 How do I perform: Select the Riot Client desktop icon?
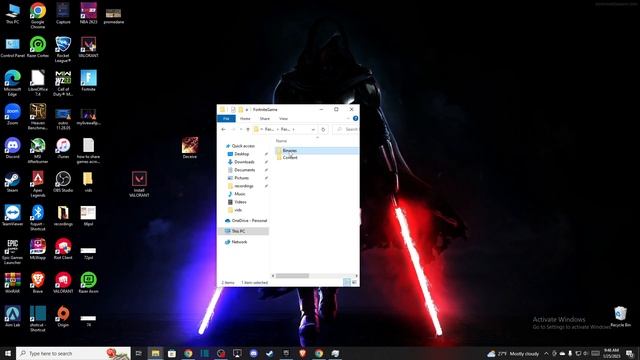click(63, 249)
